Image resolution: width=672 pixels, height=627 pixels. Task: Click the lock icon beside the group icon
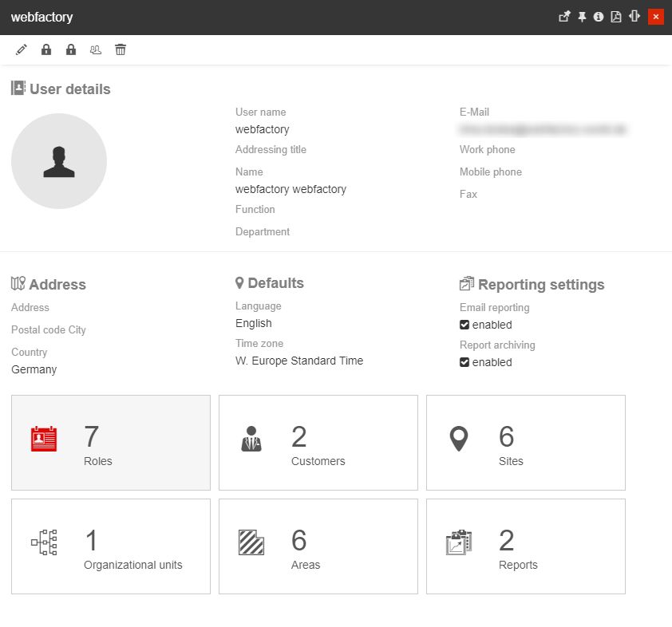pos(71,50)
